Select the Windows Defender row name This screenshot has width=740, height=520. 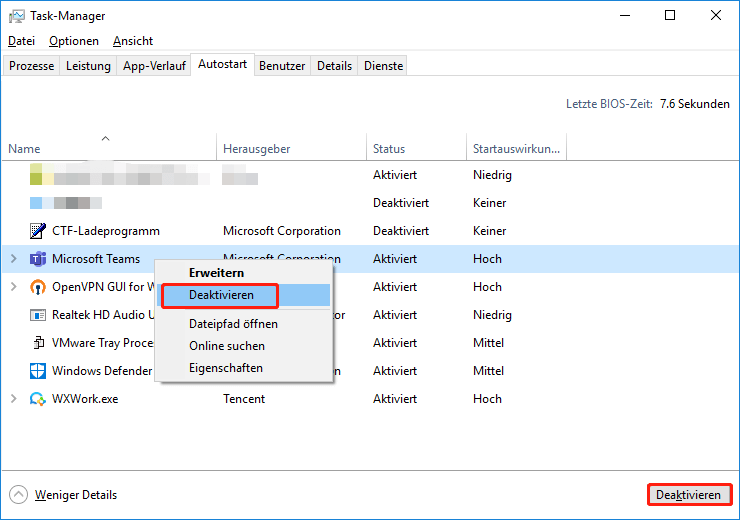point(102,371)
